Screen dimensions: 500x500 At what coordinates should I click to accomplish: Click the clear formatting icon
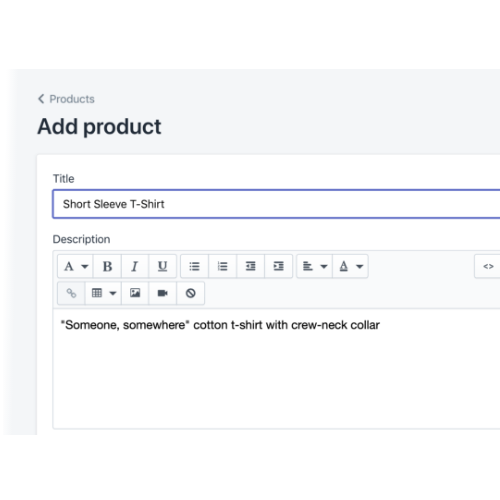[190, 293]
